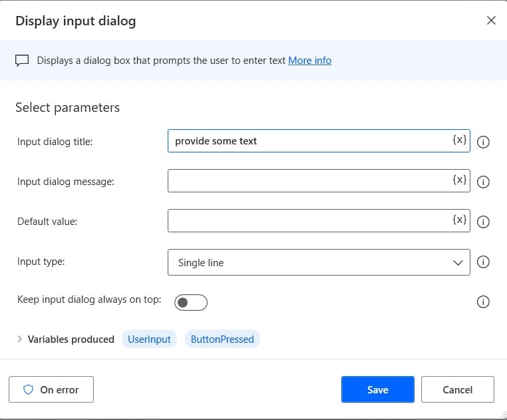Insert variable in Input dialog title field
The height and width of the screenshot is (420, 507).
(459, 140)
